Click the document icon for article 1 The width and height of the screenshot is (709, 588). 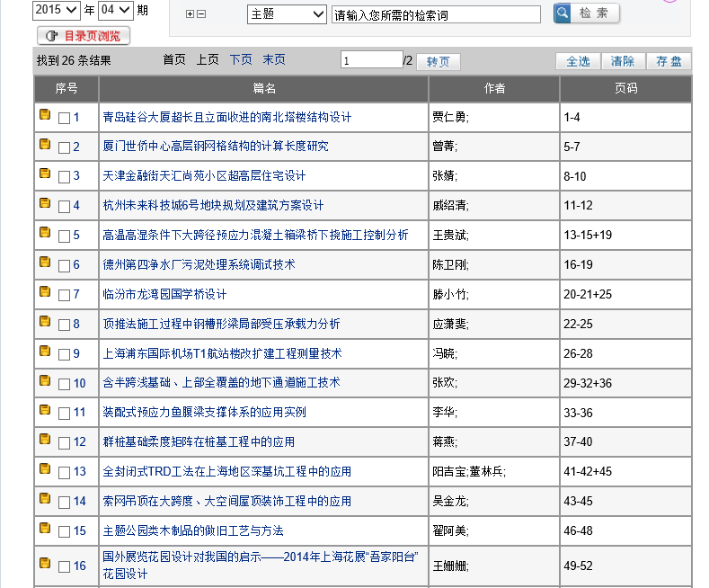(44, 115)
